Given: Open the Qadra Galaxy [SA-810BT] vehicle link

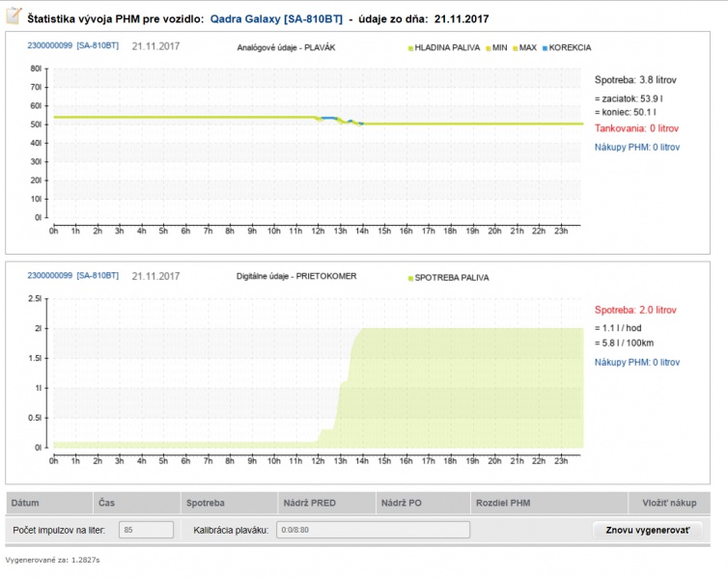Looking at the screenshot, I should pyautogui.click(x=276, y=19).
